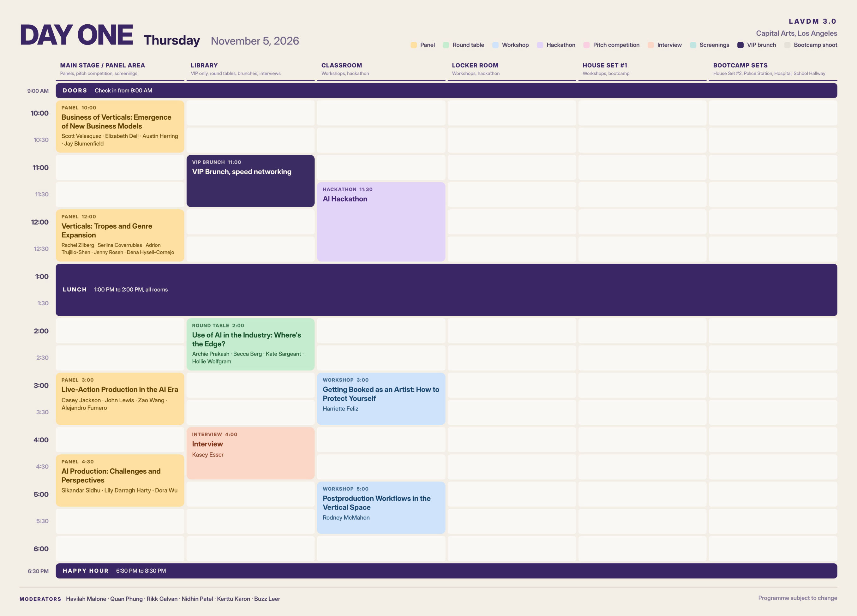Click the Interview legend swatch
Image resolution: width=857 pixels, height=616 pixels.
[651, 45]
